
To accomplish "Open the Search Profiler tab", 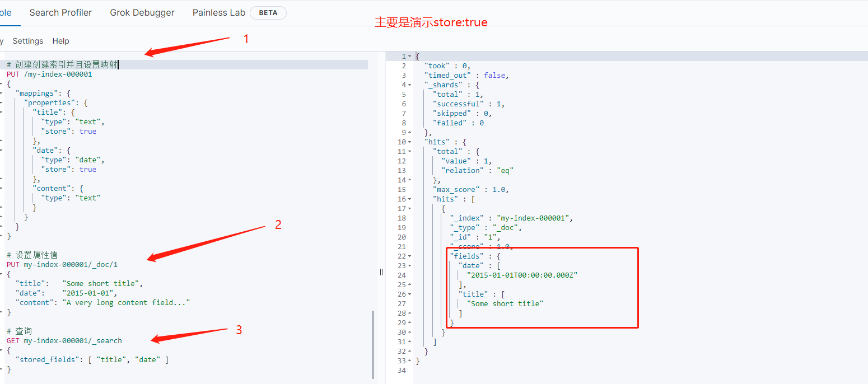I will tap(60, 12).
